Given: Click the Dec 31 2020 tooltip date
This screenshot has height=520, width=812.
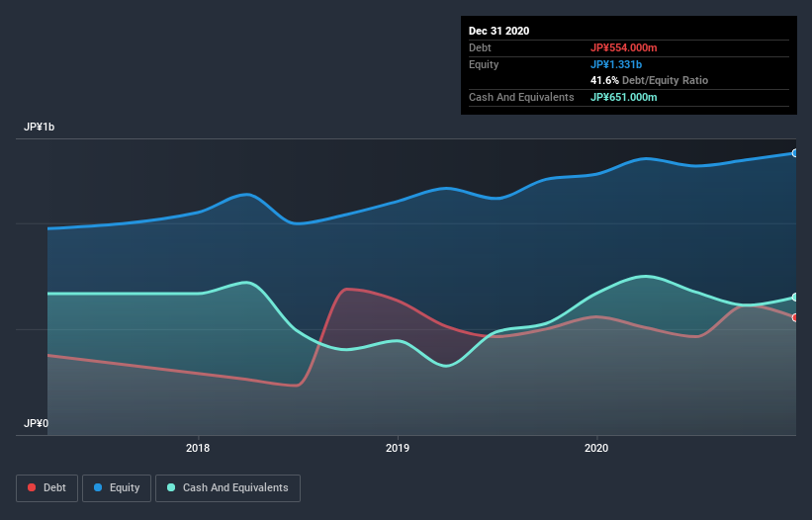Looking at the screenshot, I should point(498,31).
